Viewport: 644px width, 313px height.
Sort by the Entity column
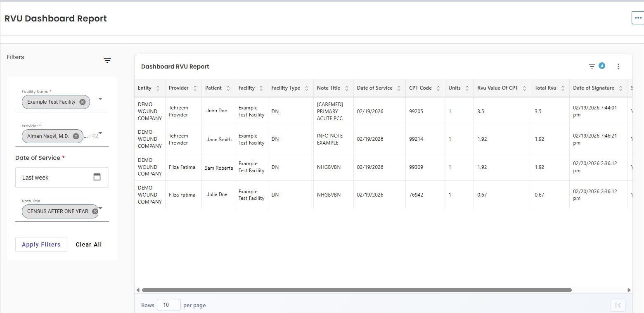click(158, 88)
